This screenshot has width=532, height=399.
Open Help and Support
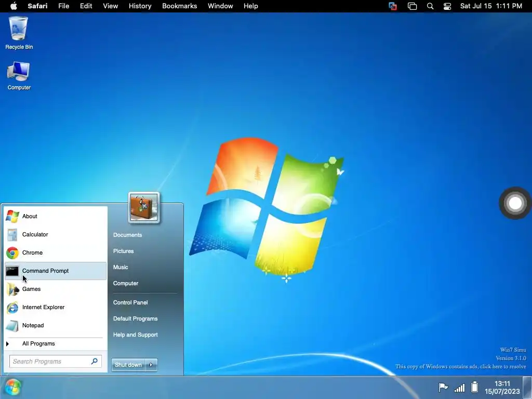(136, 335)
